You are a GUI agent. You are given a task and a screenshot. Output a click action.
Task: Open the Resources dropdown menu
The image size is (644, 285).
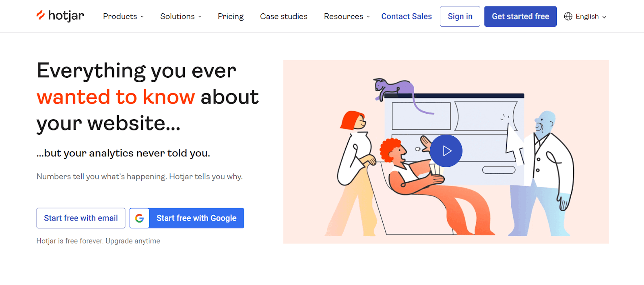point(347,17)
